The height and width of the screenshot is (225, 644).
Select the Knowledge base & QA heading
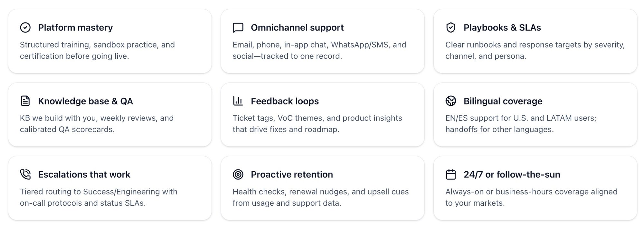pyautogui.click(x=85, y=101)
